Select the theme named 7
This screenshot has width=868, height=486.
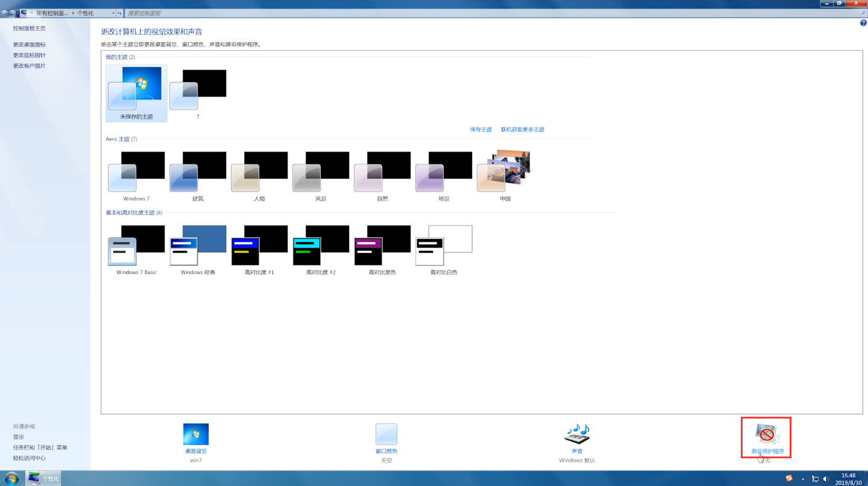(198, 93)
